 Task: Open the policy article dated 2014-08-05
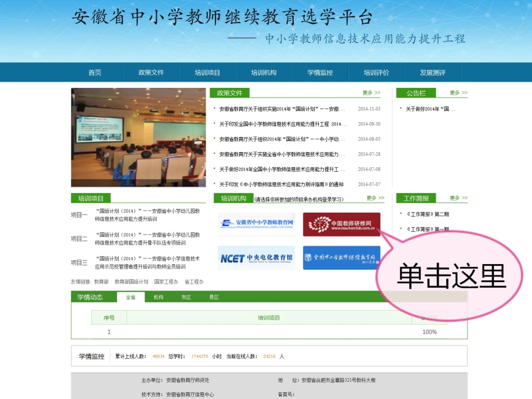282,139
